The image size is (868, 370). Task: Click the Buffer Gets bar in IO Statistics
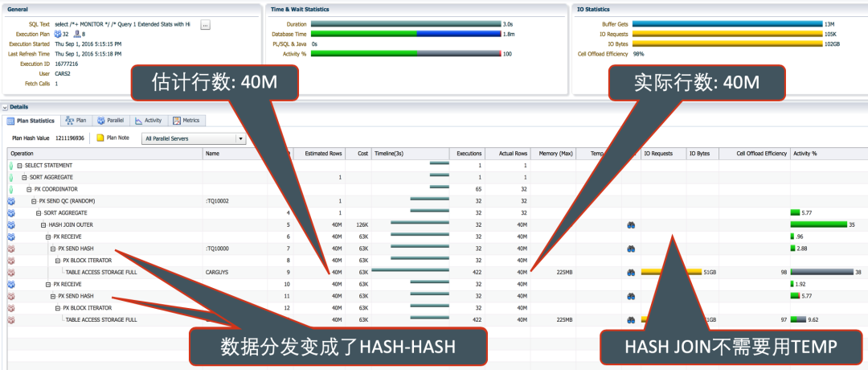pyautogui.click(x=727, y=24)
